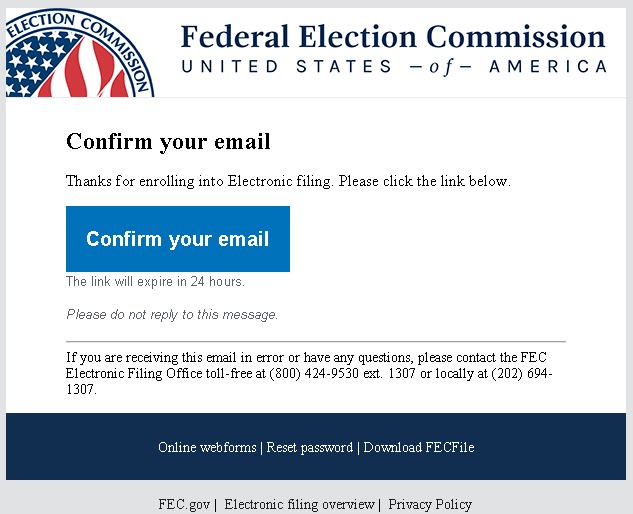Follow the Reset password link

[x=310, y=447]
